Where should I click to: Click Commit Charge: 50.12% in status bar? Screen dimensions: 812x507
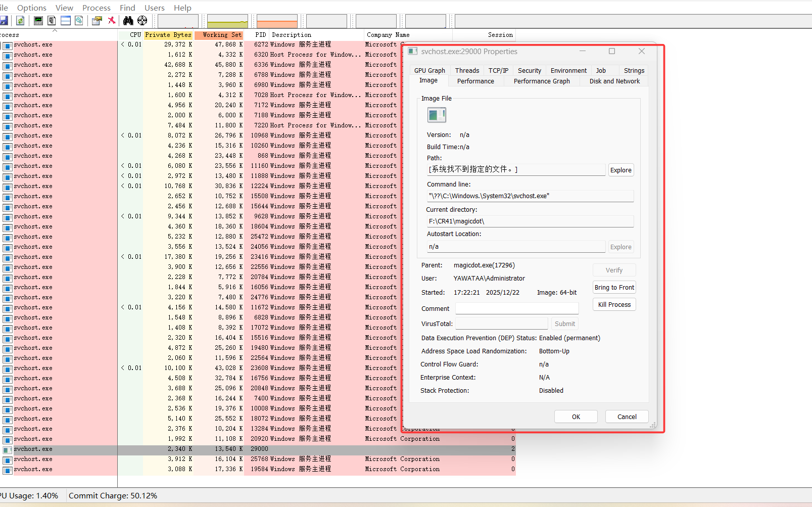click(113, 496)
